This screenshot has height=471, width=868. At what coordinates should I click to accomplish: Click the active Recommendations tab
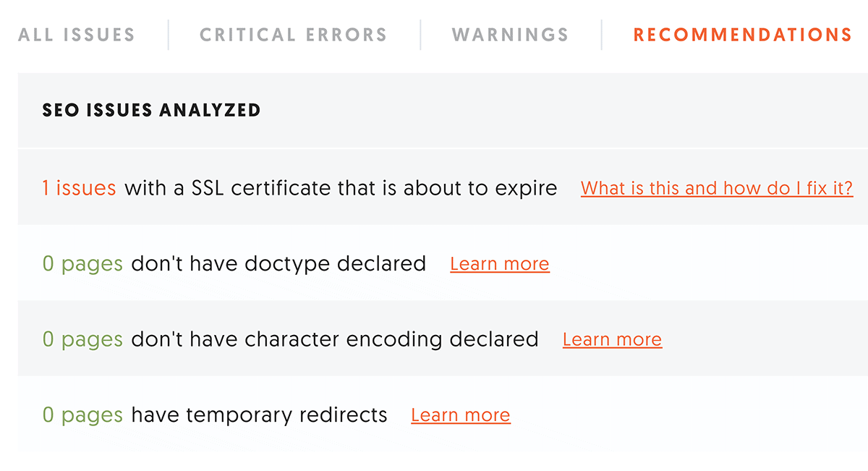pos(743,35)
